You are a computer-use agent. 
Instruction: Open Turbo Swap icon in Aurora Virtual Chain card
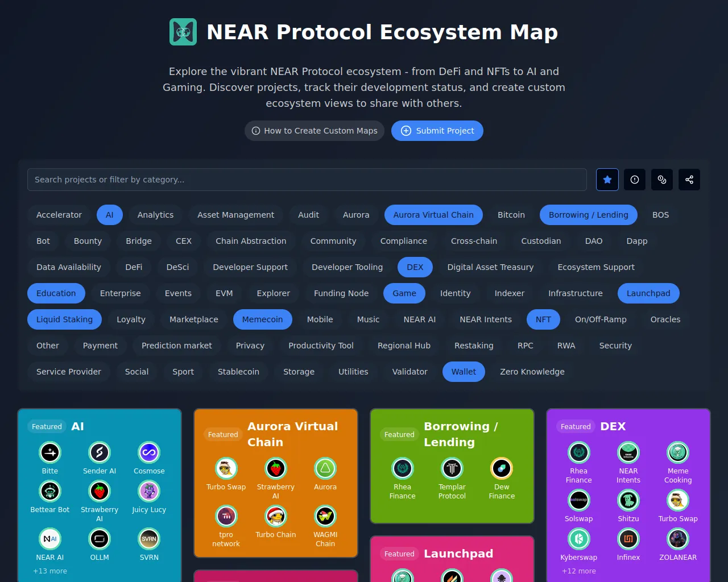coord(226,468)
